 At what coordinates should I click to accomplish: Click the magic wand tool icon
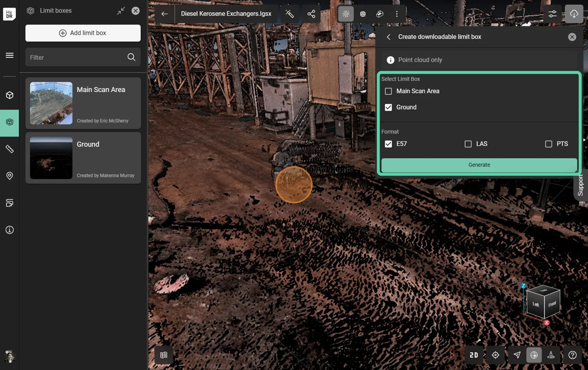point(290,14)
